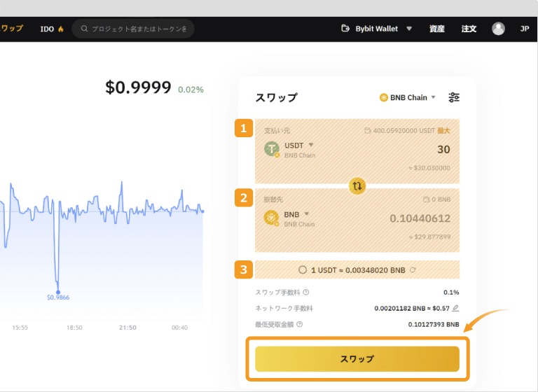Click the IDO flame icon
Image resolution: width=538 pixels, height=392 pixels.
click(61, 29)
